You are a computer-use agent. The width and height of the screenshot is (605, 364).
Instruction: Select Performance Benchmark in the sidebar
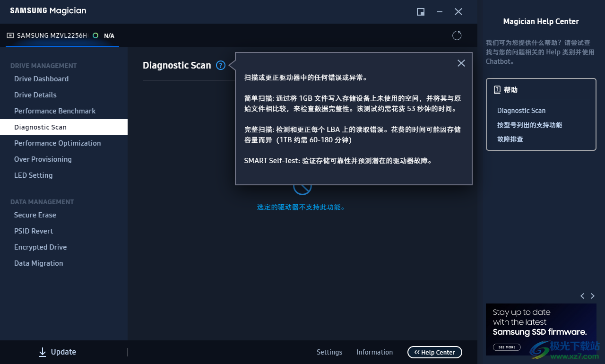(x=54, y=111)
